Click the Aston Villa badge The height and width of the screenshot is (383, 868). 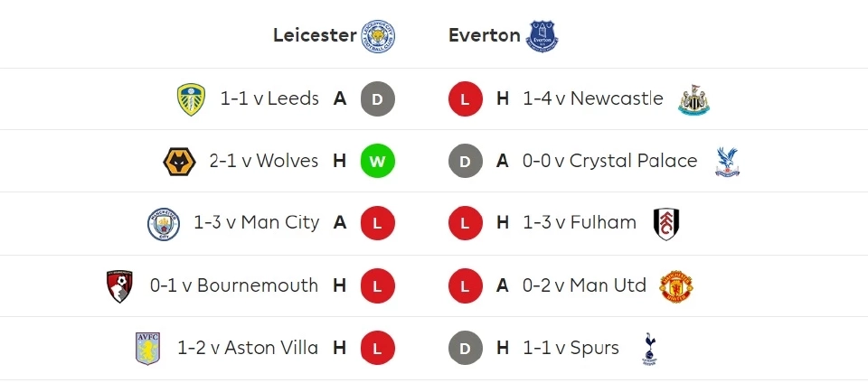(147, 349)
